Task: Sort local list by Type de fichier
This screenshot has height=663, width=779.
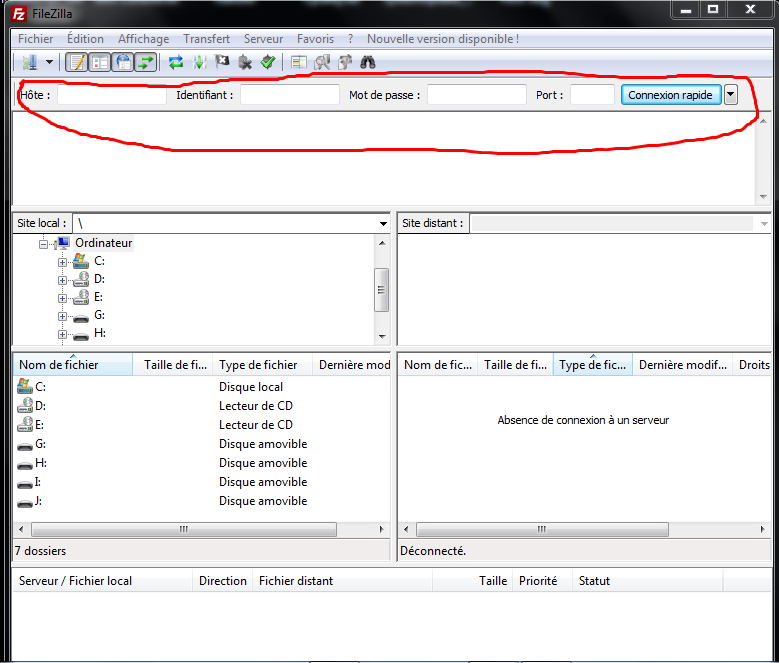Action: click(262, 365)
